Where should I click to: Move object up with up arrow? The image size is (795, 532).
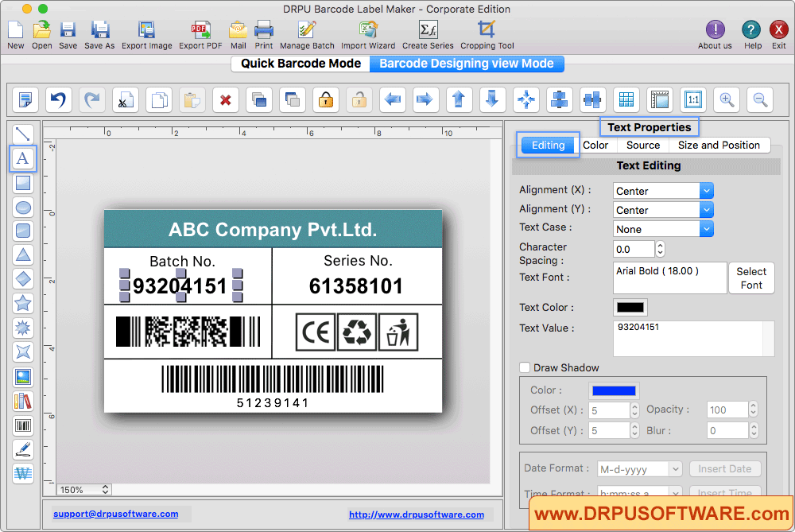tap(459, 99)
